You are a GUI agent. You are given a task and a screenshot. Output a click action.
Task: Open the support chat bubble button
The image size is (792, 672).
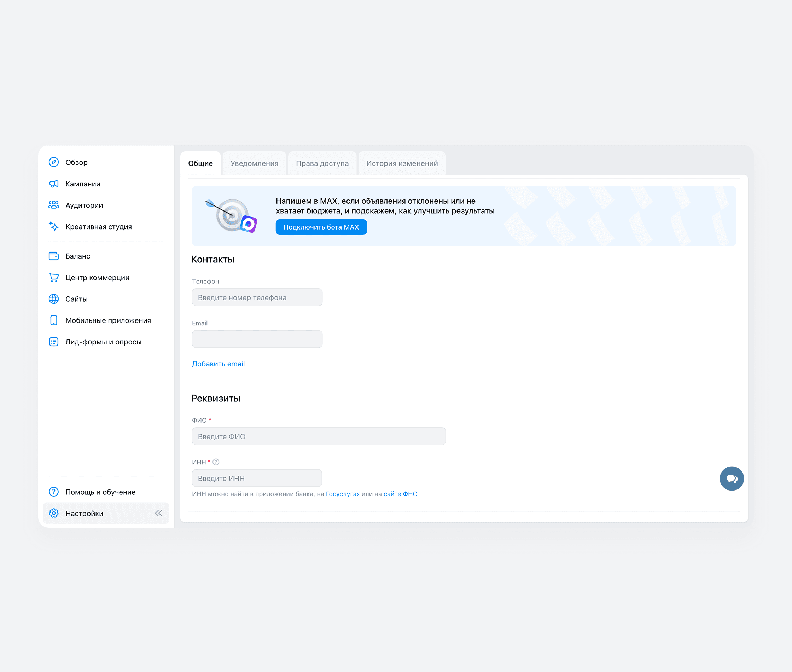[732, 479]
